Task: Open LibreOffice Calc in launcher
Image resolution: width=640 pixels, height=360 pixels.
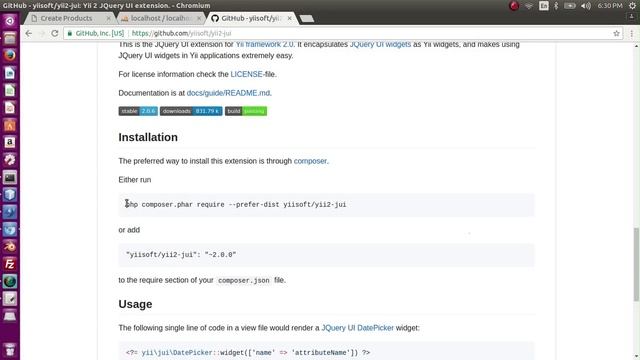Action: [x=10, y=90]
